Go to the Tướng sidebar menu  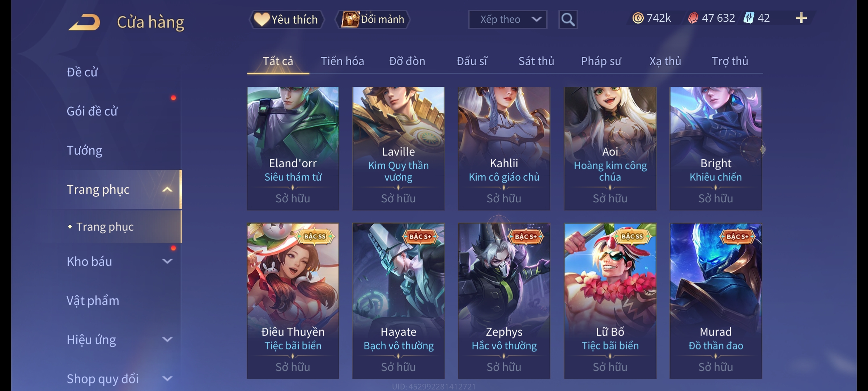point(85,150)
